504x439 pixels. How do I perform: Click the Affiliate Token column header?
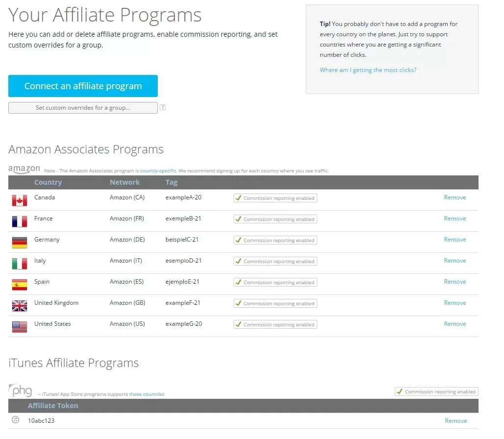(x=53, y=406)
